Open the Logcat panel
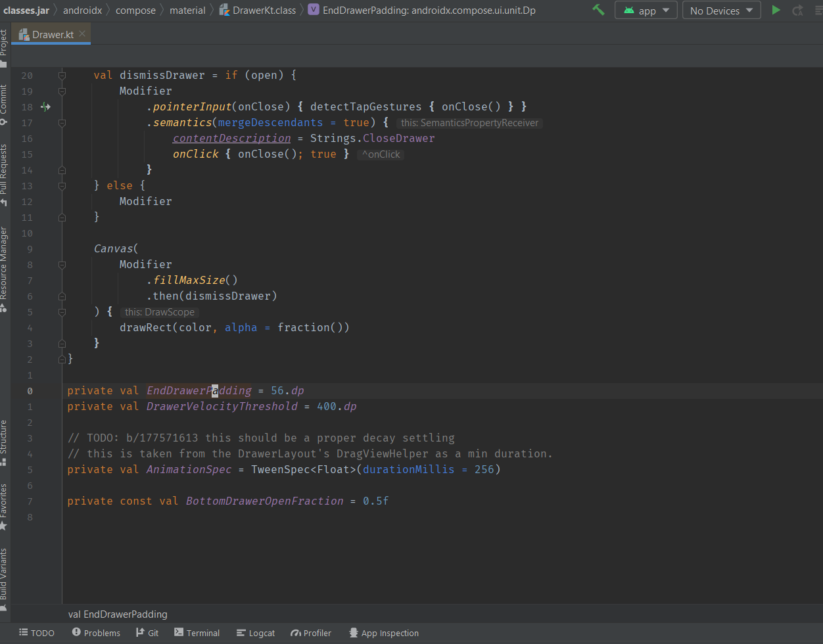The height and width of the screenshot is (644, 823). [256, 633]
